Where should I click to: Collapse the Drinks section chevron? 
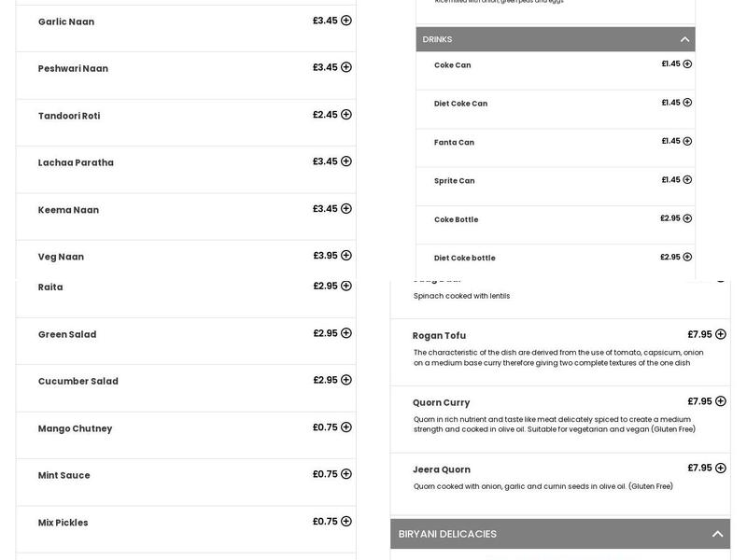[x=684, y=39]
